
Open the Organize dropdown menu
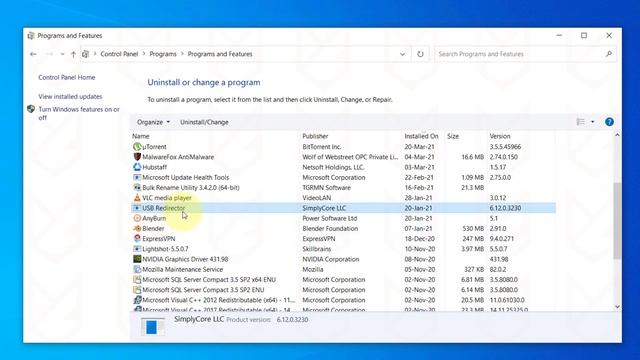pos(153,122)
